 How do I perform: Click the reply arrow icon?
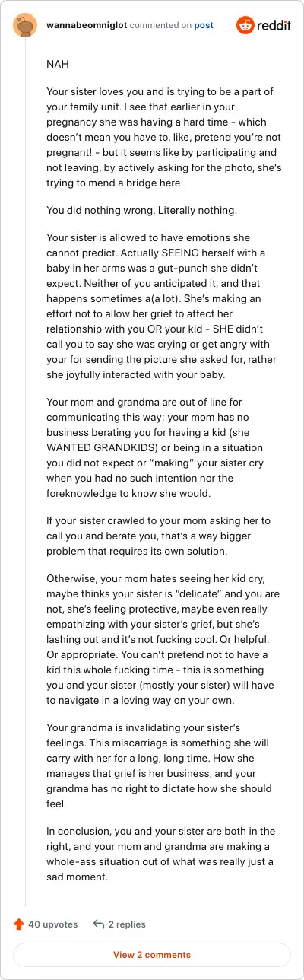pos(98,924)
